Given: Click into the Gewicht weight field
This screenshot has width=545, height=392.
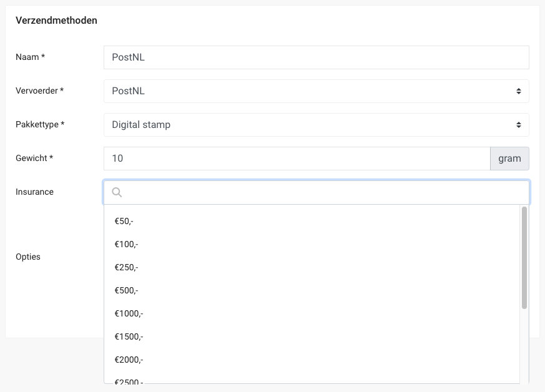Looking at the screenshot, I should (x=297, y=159).
